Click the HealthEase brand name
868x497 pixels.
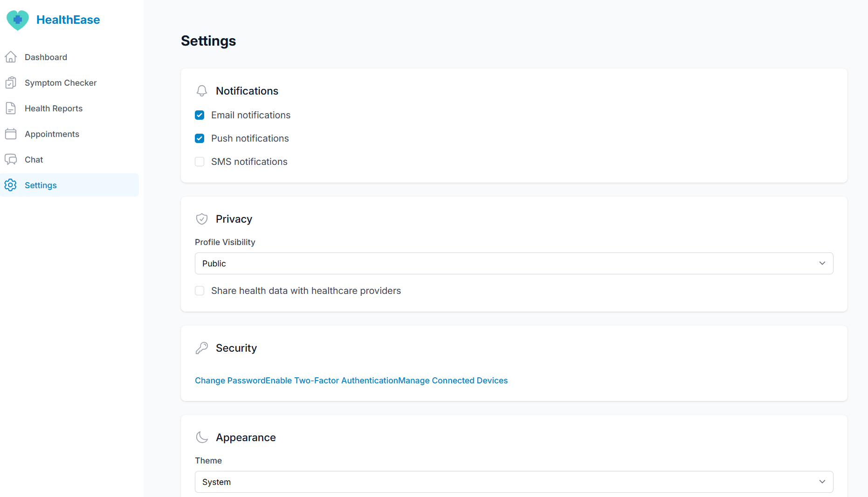point(68,20)
